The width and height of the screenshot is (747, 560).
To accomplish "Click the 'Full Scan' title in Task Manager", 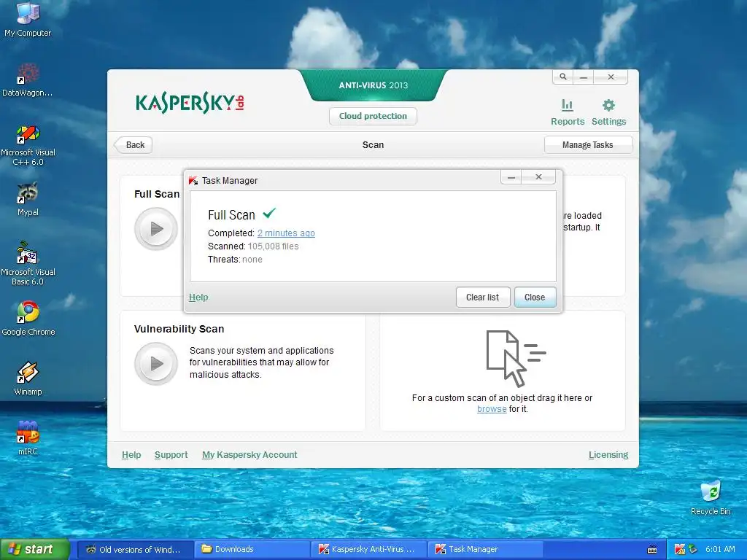I will point(231,215).
